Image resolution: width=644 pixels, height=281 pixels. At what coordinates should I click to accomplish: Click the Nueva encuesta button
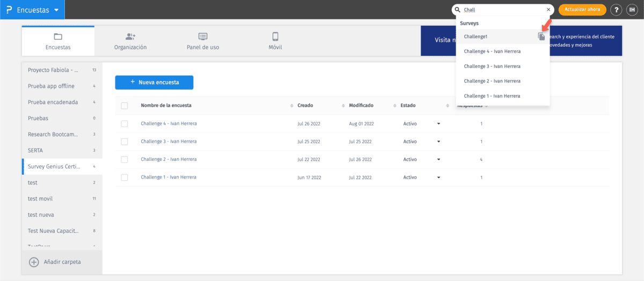click(154, 83)
